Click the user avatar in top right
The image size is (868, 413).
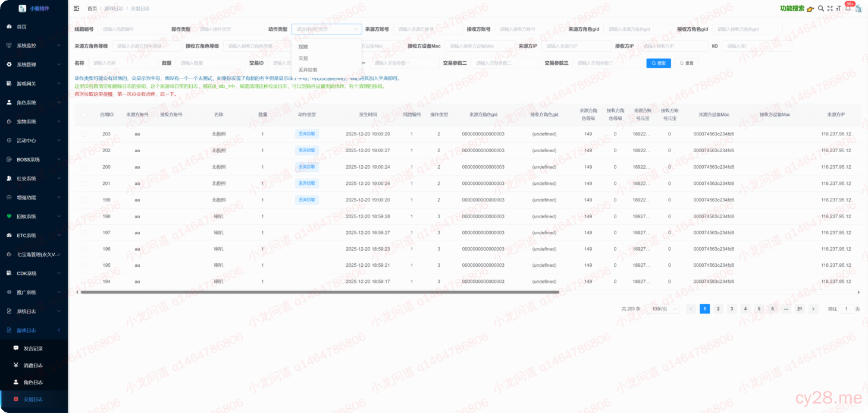point(858,8)
